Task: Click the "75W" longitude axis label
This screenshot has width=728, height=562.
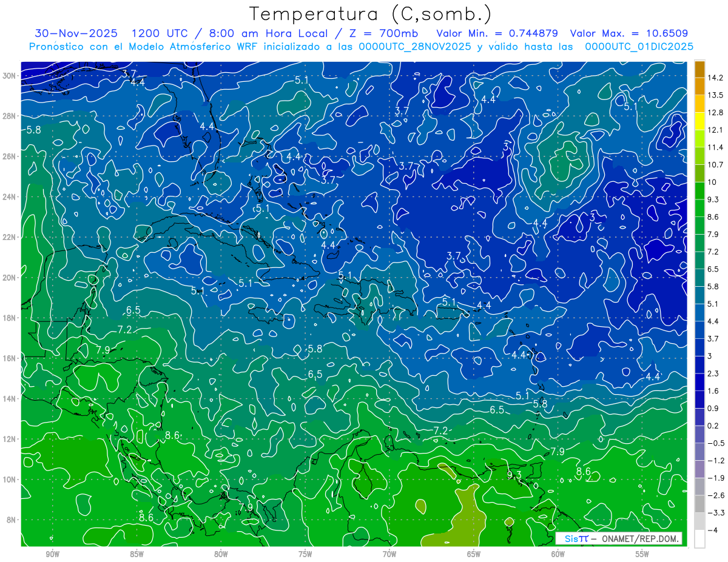Action: (x=305, y=555)
